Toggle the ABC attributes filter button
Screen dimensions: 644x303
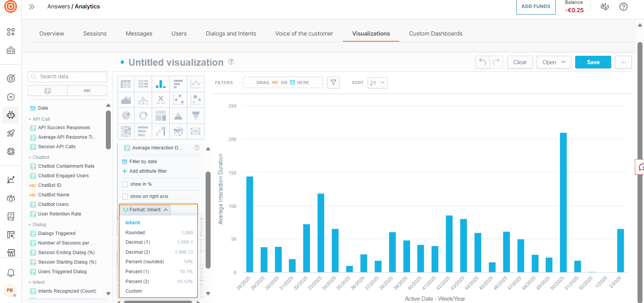87,91
